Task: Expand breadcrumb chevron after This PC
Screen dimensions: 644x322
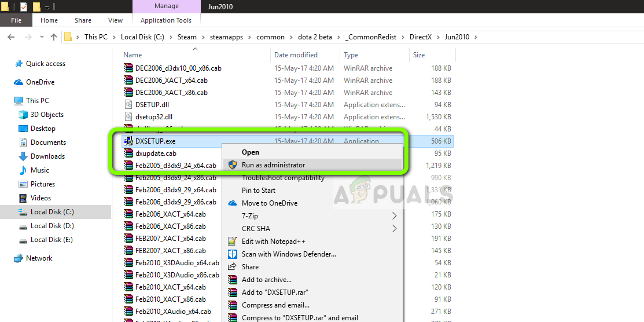Action: click(x=114, y=37)
